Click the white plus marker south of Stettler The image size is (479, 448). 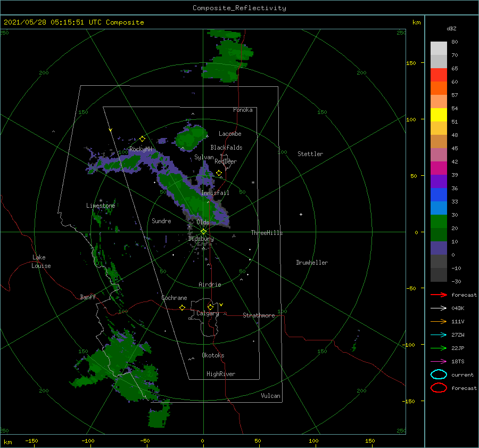coord(301,214)
